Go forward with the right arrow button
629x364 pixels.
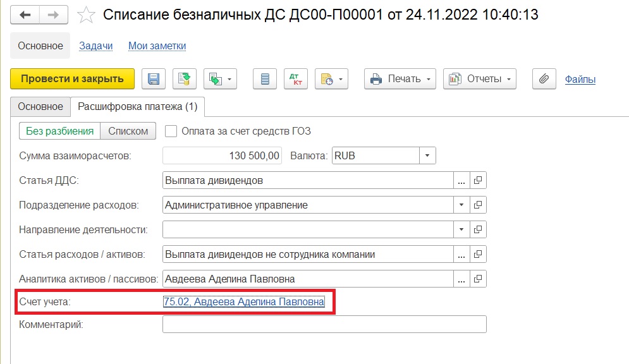tap(53, 15)
